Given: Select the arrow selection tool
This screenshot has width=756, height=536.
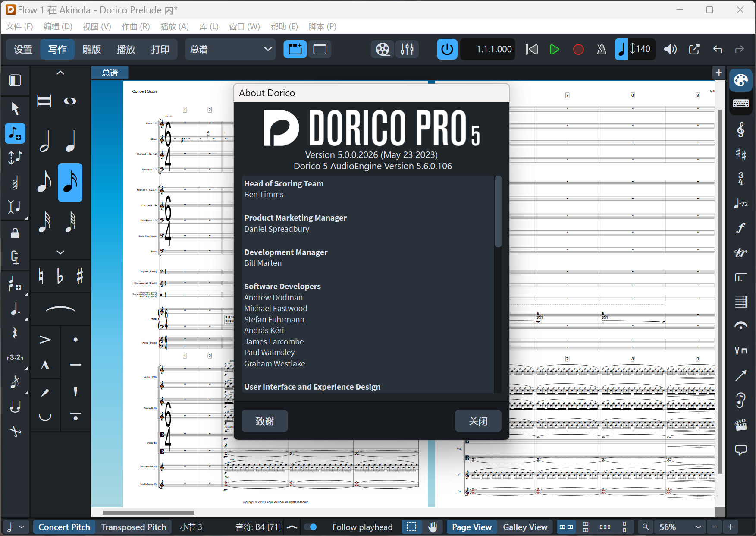Looking at the screenshot, I should point(15,108).
